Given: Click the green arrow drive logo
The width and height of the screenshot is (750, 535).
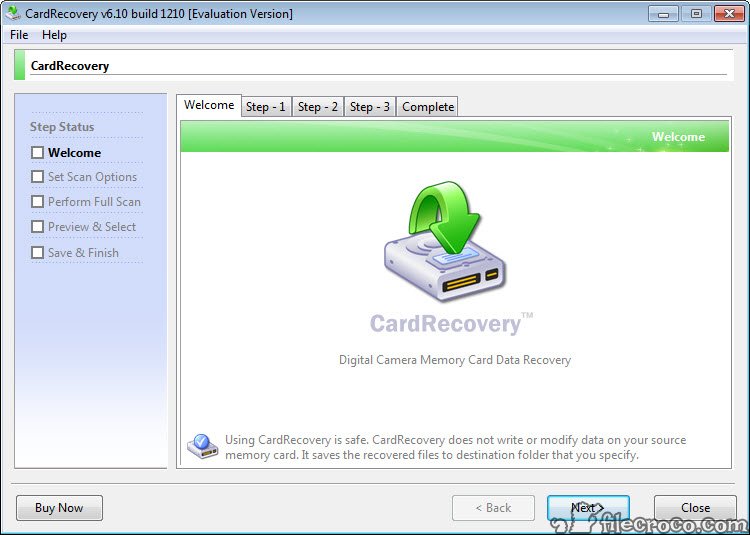Looking at the screenshot, I should [445, 241].
